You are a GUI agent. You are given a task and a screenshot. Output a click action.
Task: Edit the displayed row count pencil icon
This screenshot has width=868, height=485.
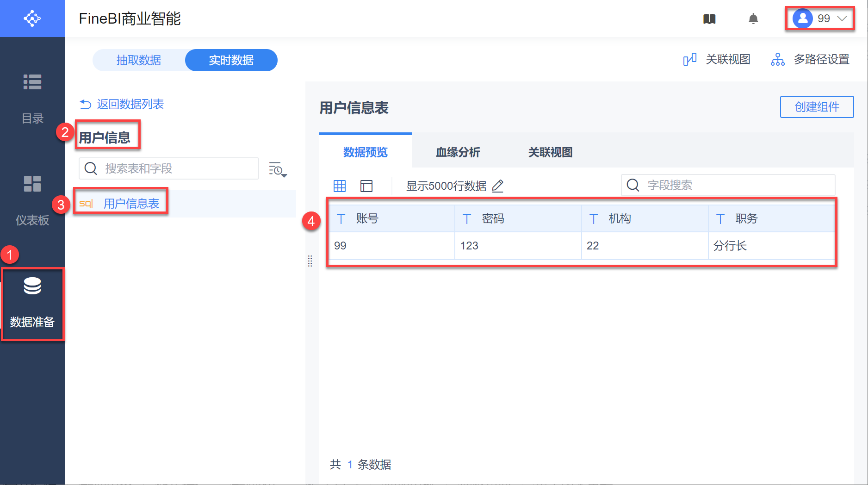click(498, 186)
